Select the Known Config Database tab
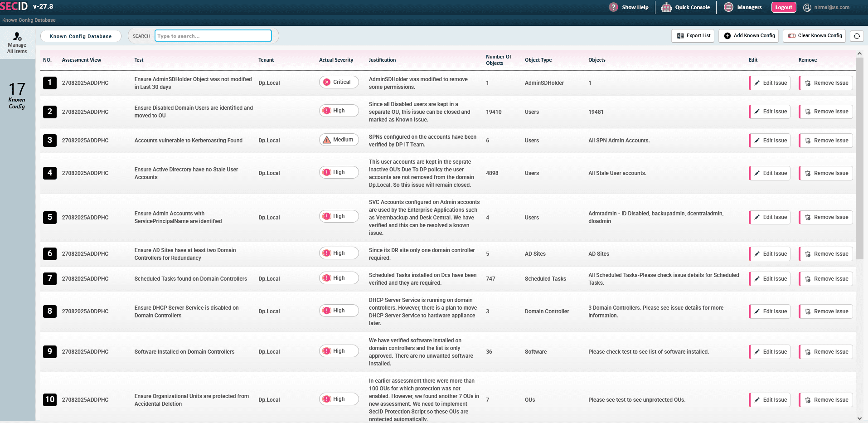This screenshot has height=423, width=868. coord(81,36)
